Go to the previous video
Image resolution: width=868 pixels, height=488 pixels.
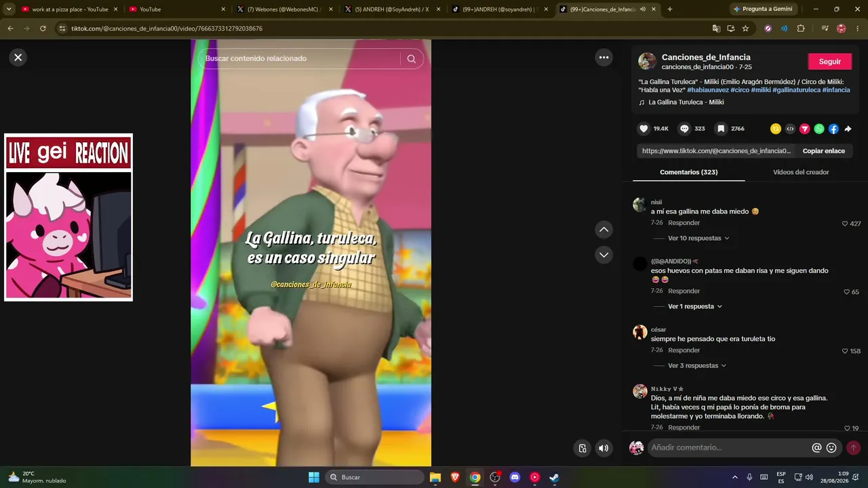point(604,230)
